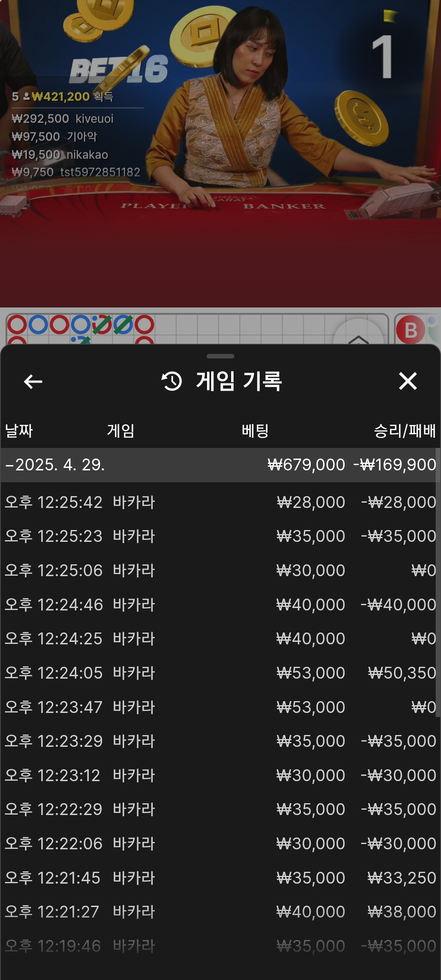Viewport: 441px width, 980px height.
Task: Click the back arrow in game history
Action: (33, 382)
